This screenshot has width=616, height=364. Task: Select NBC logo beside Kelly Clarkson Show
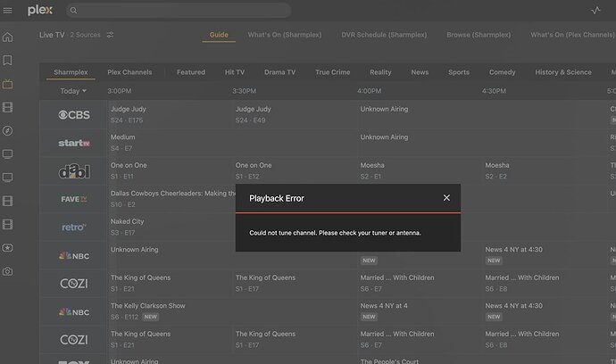click(x=74, y=311)
